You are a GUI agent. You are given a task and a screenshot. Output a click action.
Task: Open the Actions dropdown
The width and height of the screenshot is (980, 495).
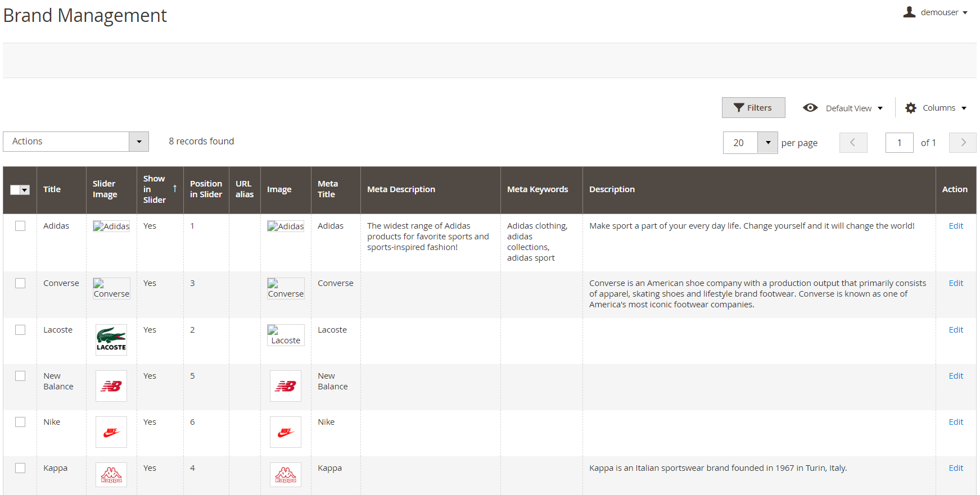[x=76, y=142]
